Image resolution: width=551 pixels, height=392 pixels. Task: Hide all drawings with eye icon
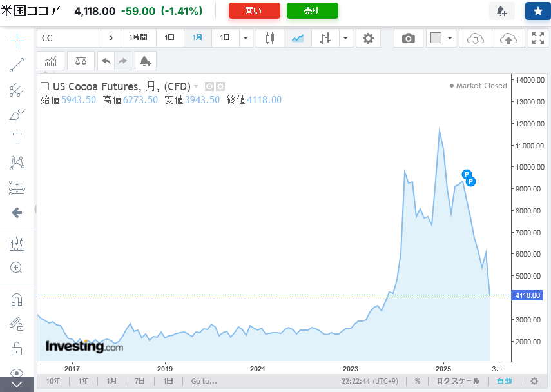[x=17, y=373]
